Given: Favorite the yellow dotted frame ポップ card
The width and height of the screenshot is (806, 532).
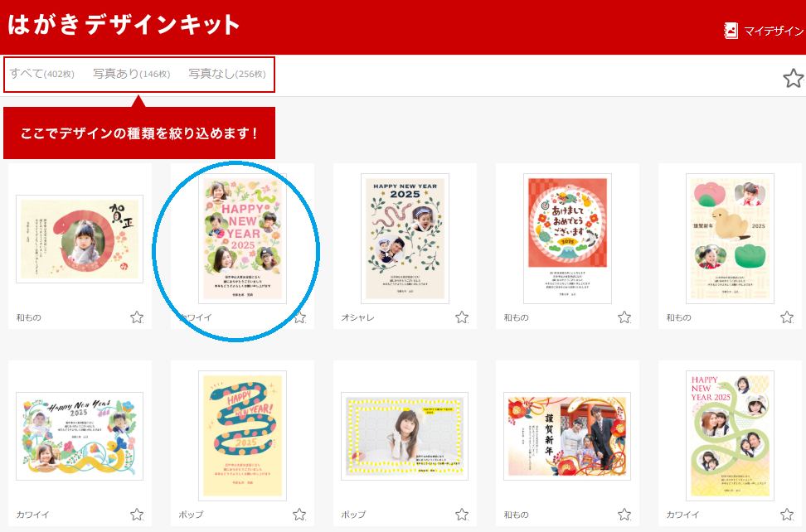Looking at the screenshot, I should [462, 514].
